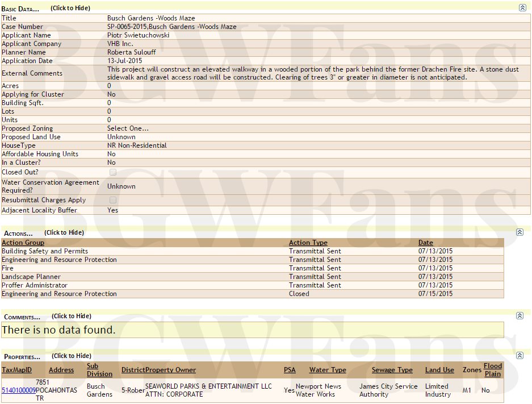Screen dimensions: 532x404
Task: Click the 'There is no data found.' message
Action: [x=58, y=330]
